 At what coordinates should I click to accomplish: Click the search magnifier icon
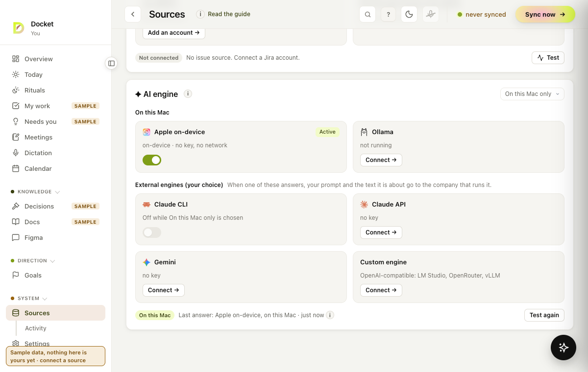point(367,14)
